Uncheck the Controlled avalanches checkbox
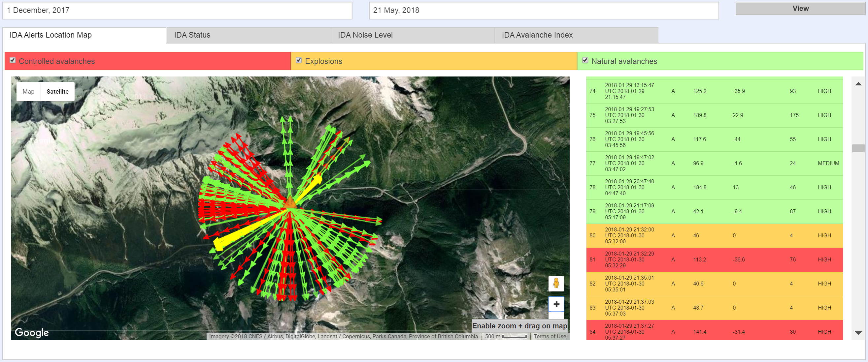Viewport: 868px width, 362px height. (x=13, y=60)
